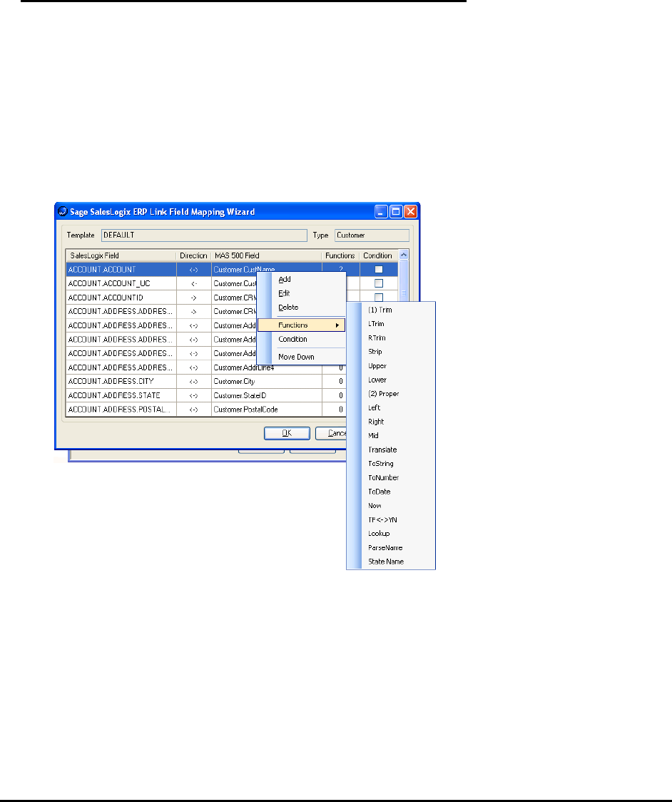Viewport: 672px width, 802px height.
Task: Select the Upper function
Action: point(391,366)
